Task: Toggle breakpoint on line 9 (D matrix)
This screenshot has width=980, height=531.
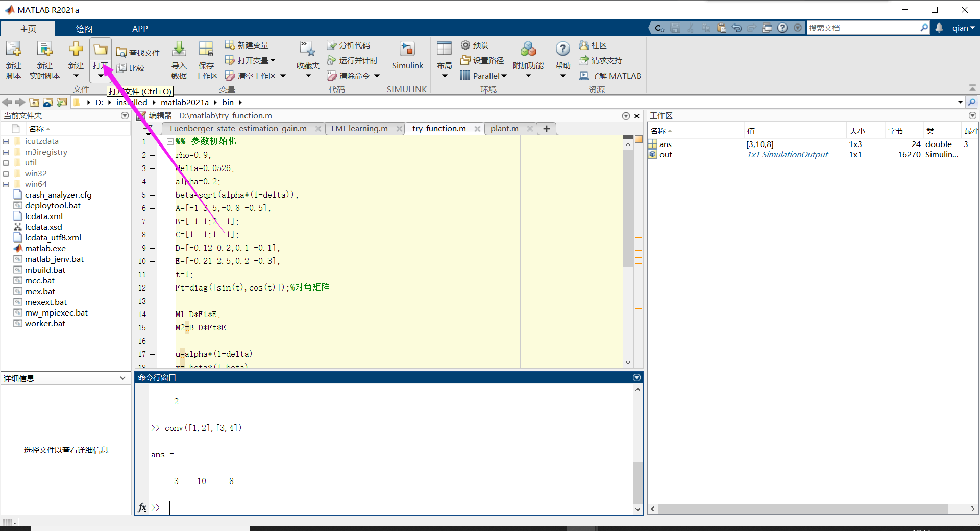Action: pyautogui.click(x=153, y=248)
